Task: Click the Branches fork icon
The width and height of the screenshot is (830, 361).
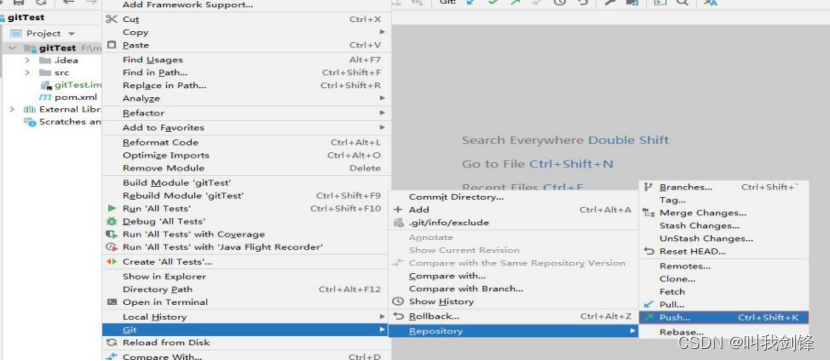Action: click(x=648, y=187)
